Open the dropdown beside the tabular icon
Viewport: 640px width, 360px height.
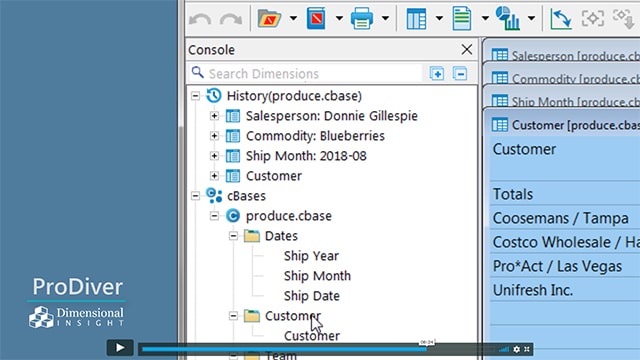coord(439,18)
